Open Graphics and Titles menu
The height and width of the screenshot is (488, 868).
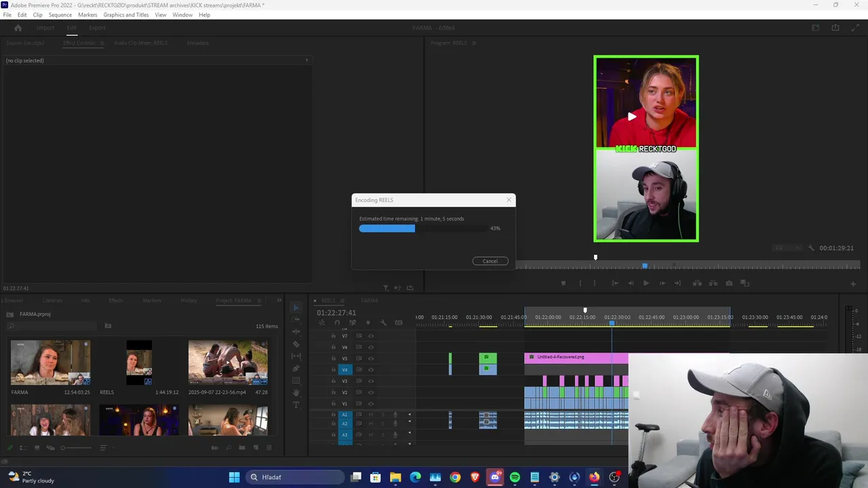pos(126,15)
